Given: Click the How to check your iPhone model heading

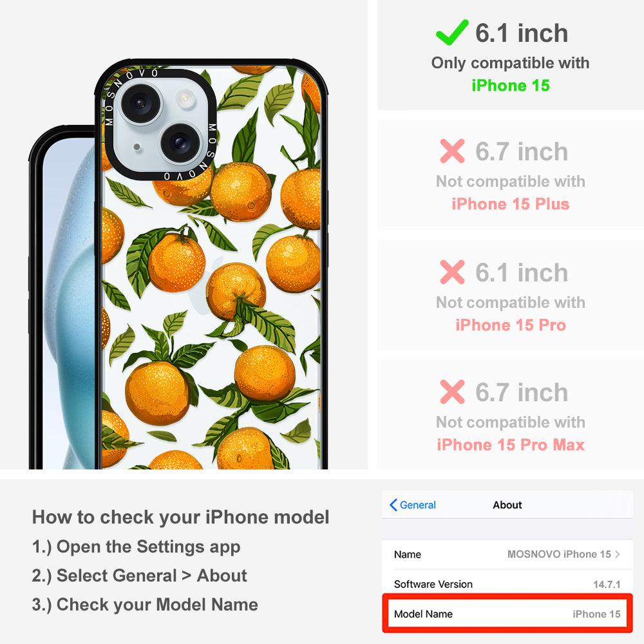Looking at the screenshot, I should [181, 516].
